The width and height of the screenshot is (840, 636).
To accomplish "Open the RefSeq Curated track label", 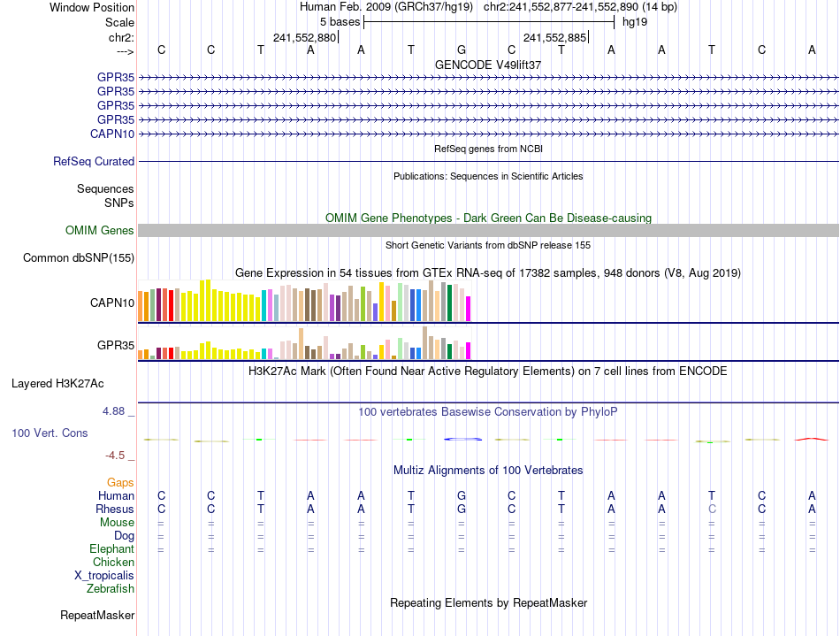I will (93, 161).
